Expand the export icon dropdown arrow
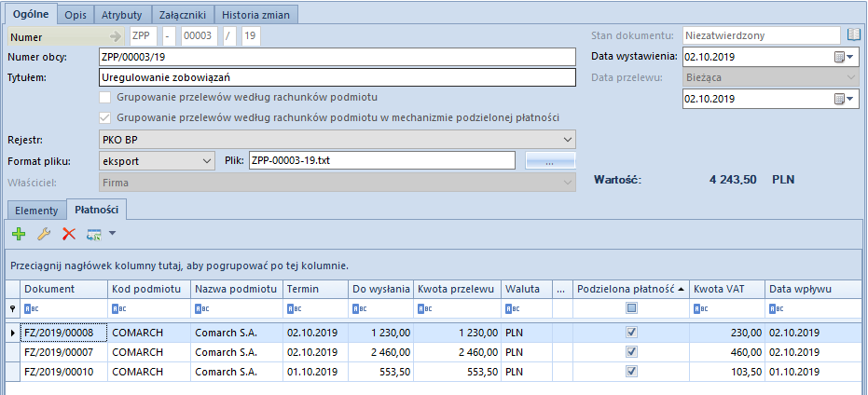Viewport: 868px width, 395px height. (x=112, y=234)
